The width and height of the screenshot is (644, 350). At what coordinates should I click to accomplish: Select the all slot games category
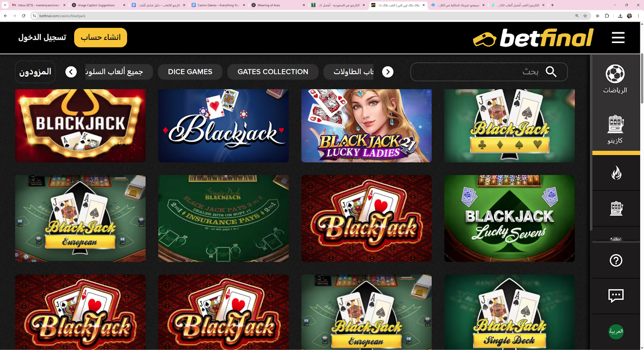coord(119,72)
